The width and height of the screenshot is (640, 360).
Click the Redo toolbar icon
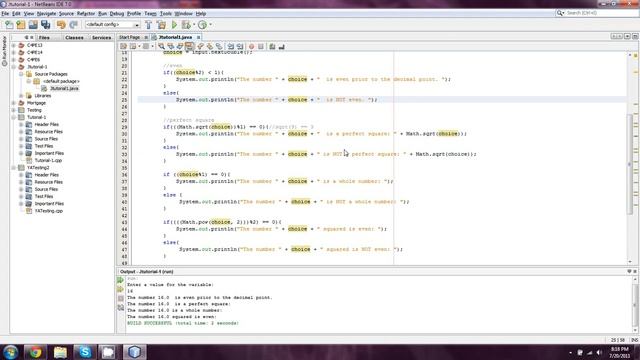coord(73,25)
